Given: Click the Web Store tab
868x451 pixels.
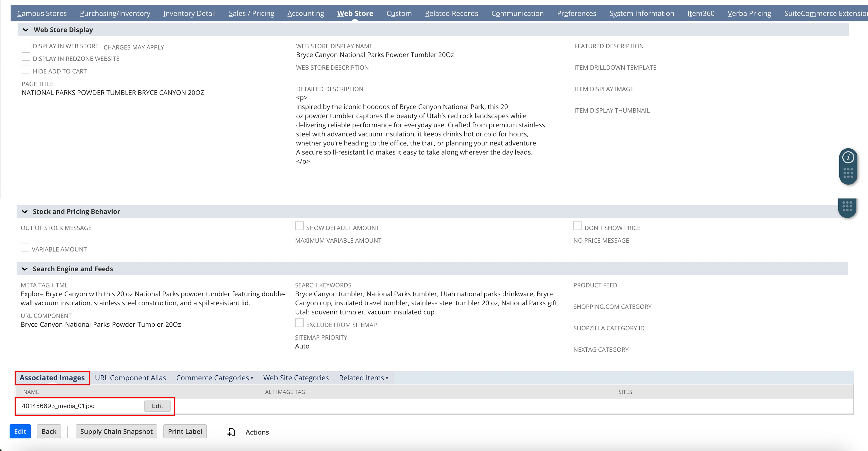Looking at the screenshot, I should (355, 13).
